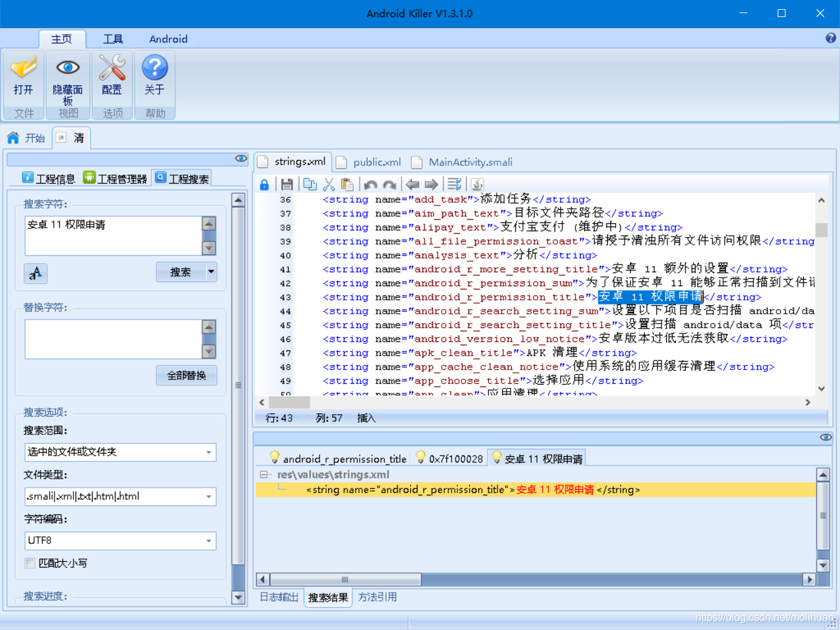This screenshot has height=630, width=840.
Task: Click the 搜索 search button
Action: coord(180,272)
